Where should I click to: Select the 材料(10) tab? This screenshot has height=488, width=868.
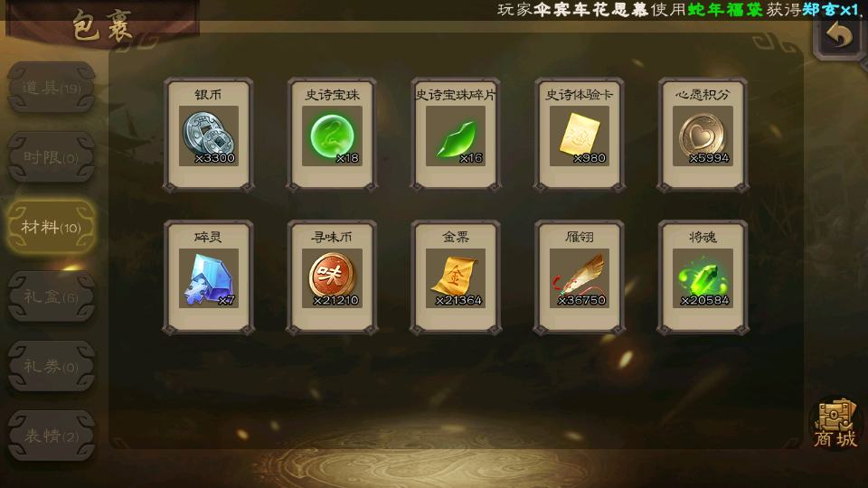point(51,227)
